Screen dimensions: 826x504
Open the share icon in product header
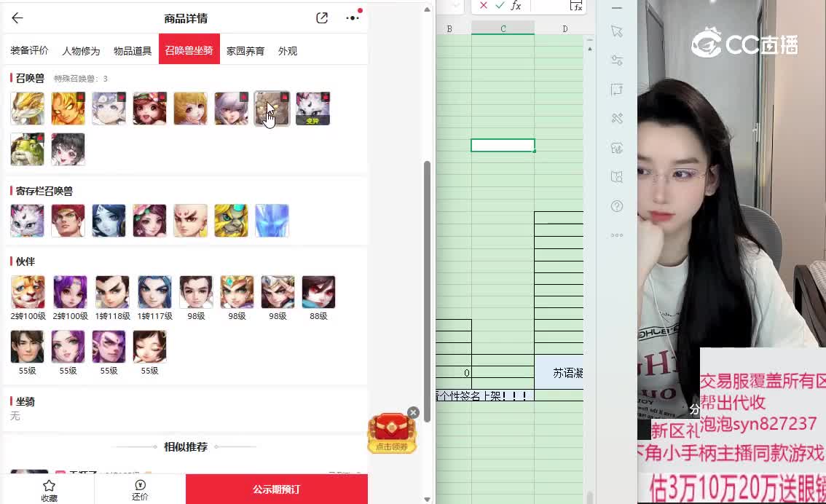(x=322, y=18)
